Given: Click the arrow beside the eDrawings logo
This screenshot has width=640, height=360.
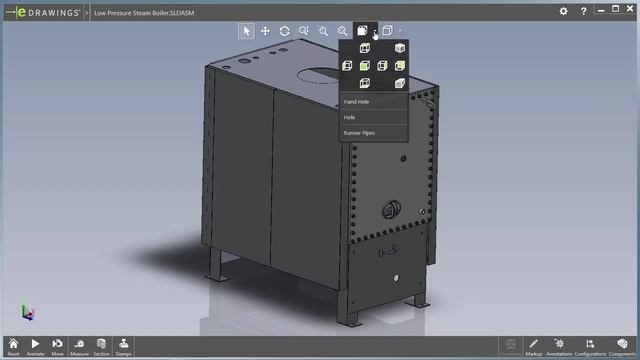Looking at the screenshot, I should [87, 13].
